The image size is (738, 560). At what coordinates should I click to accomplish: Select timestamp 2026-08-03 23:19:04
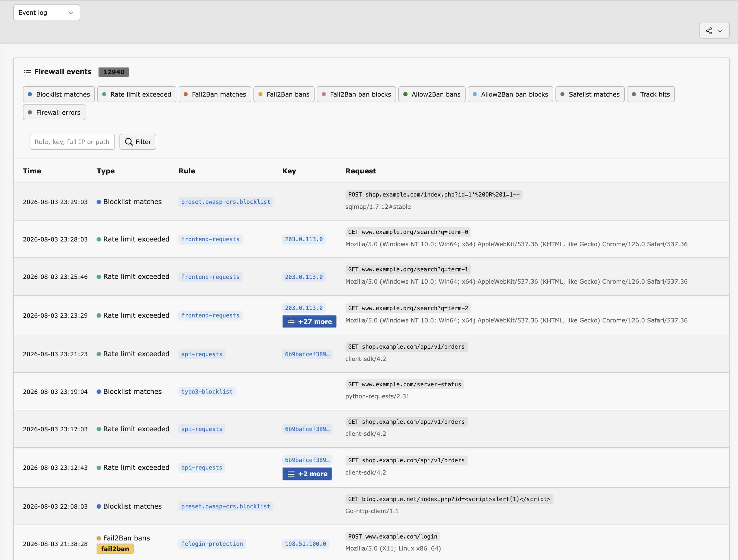pyautogui.click(x=55, y=392)
